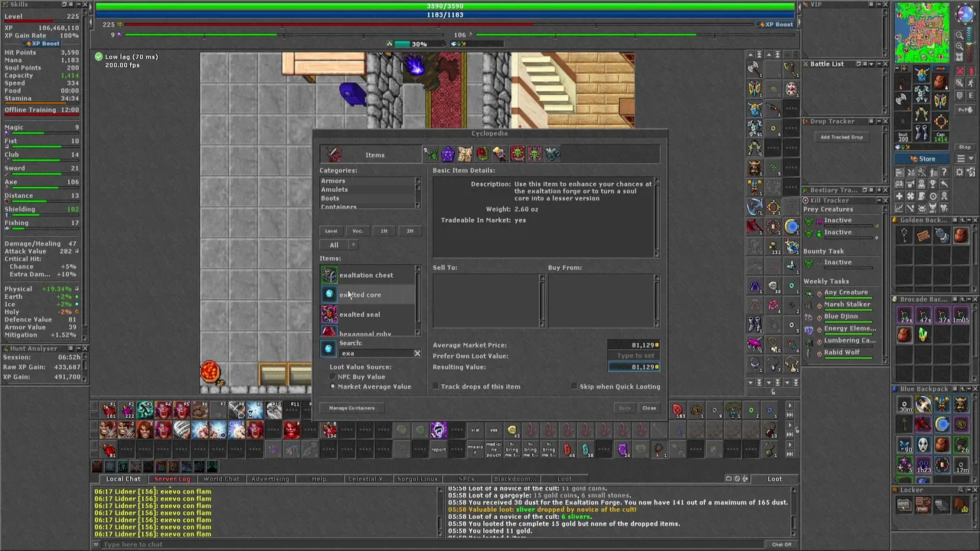Click the Store cart button

pyautogui.click(x=921, y=158)
